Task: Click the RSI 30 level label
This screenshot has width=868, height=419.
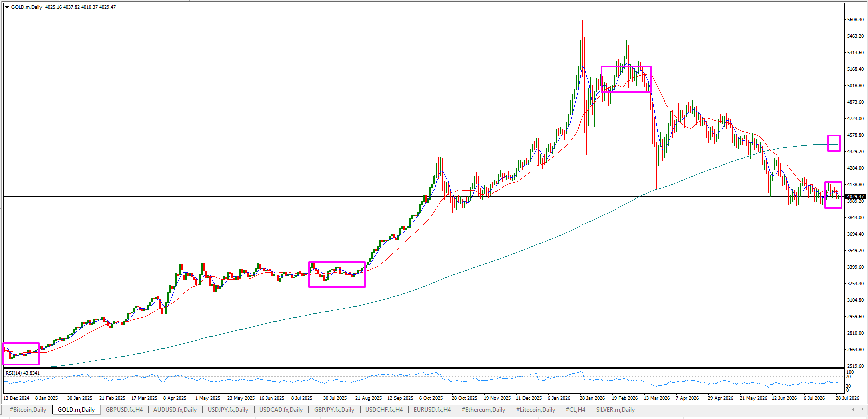Action: [x=849, y=386]
